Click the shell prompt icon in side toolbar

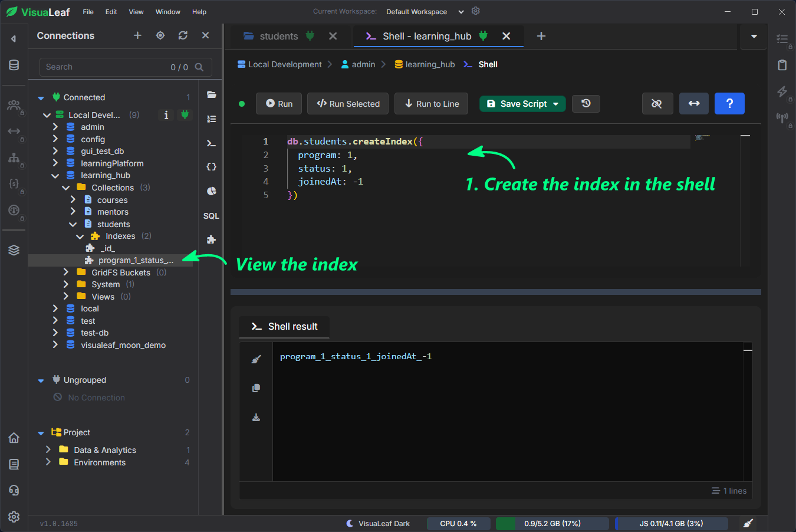(x=211, y=143)
